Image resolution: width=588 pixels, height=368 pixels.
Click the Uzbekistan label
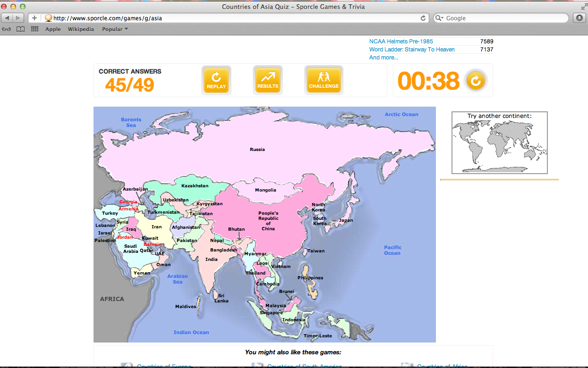176,200
